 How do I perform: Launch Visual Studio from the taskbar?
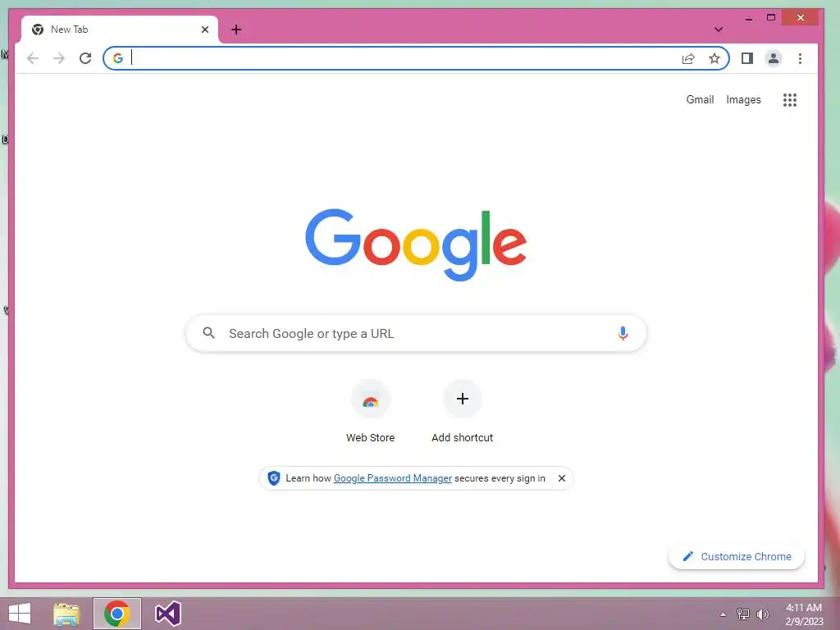[x=167, y=614]
